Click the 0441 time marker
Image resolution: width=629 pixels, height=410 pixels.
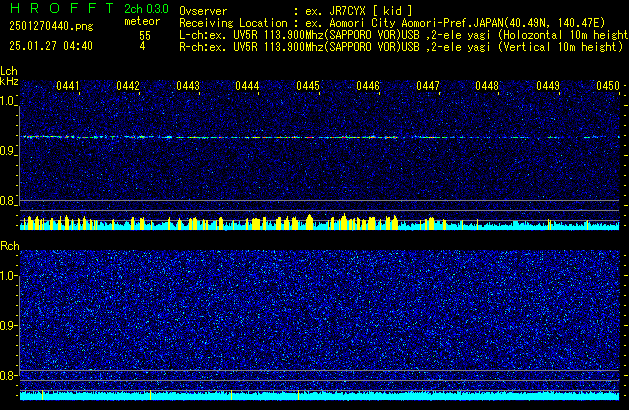coord(68,86)
